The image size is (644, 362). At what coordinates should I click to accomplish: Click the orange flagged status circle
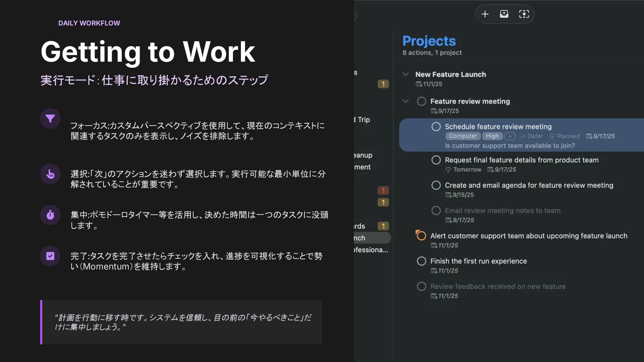(x=421, y=236)
